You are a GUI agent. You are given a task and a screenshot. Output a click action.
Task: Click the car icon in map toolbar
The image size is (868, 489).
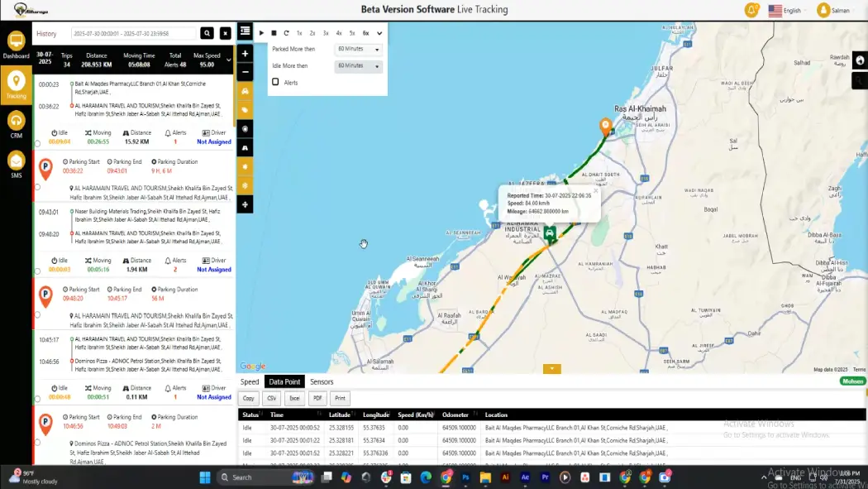245,91
